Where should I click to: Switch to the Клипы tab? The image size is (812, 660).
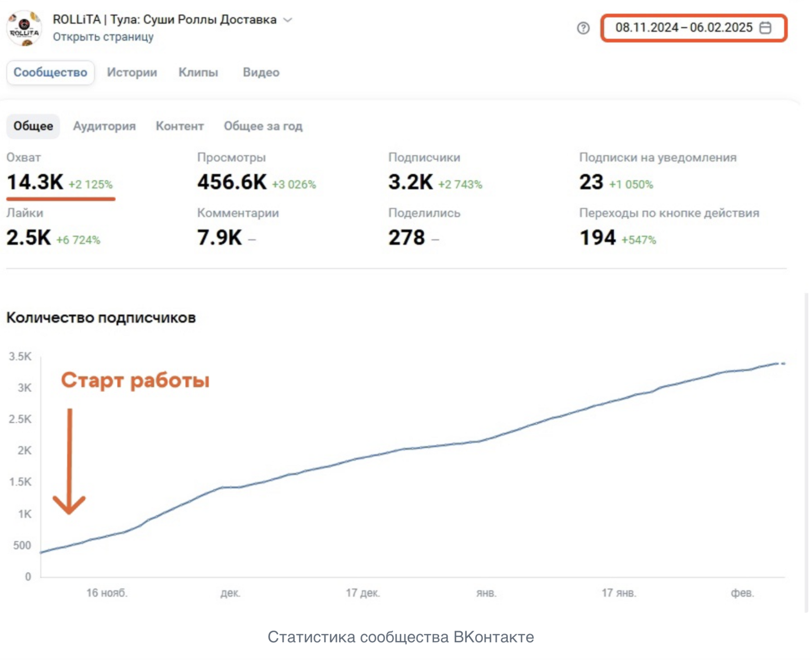(x=198, y=72)
